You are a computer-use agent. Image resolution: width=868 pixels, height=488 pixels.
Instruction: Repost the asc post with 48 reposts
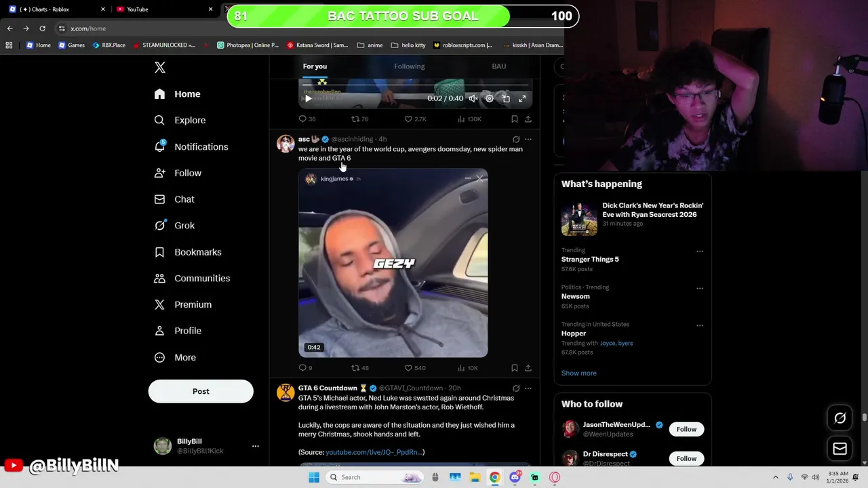click(359, 368)
